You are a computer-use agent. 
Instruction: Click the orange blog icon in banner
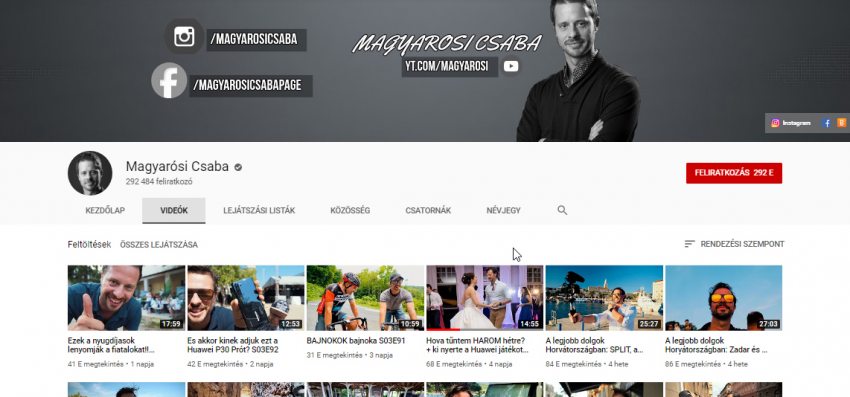click(x=841, y=123)
